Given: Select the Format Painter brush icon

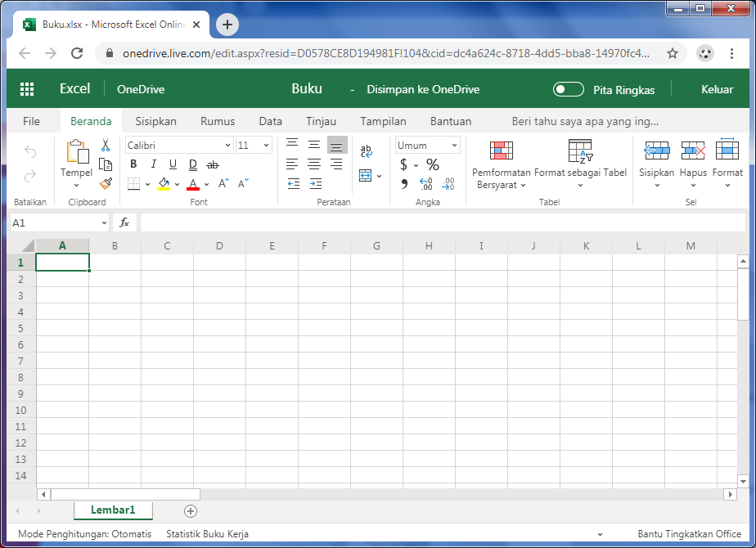Looking at the screenshot, I should 105,183.
